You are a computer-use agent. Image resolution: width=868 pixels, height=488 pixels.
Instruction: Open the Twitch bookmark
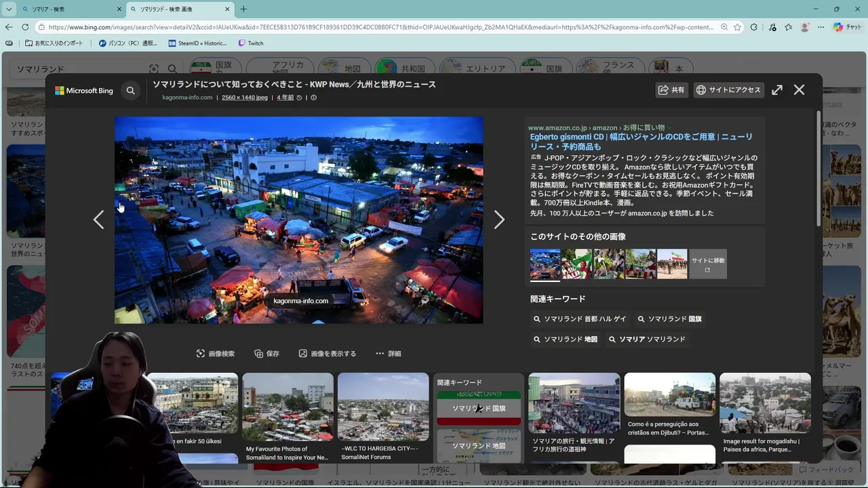pyautogui.click(x=251, y=43)
